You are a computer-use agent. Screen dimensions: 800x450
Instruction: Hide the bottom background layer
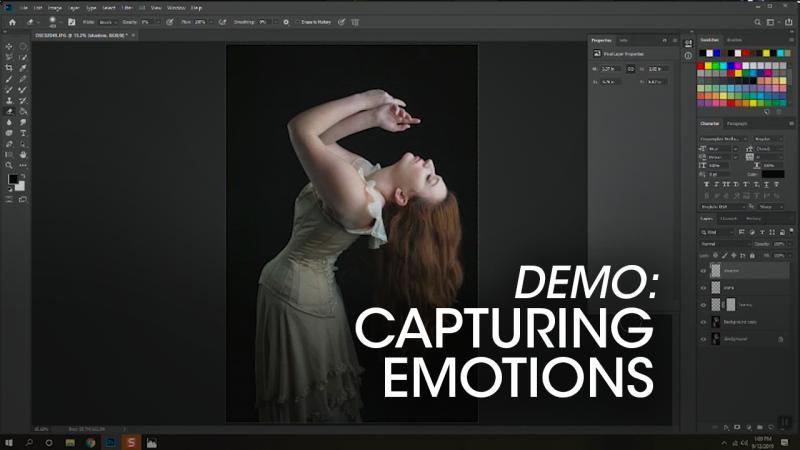click(704, 340)
